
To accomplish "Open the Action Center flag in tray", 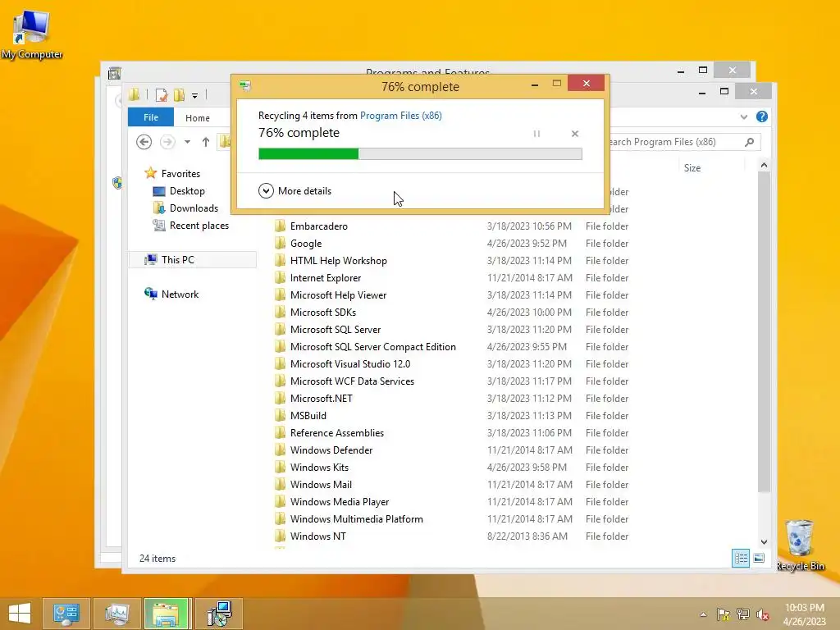I will [x=723, y=614].
